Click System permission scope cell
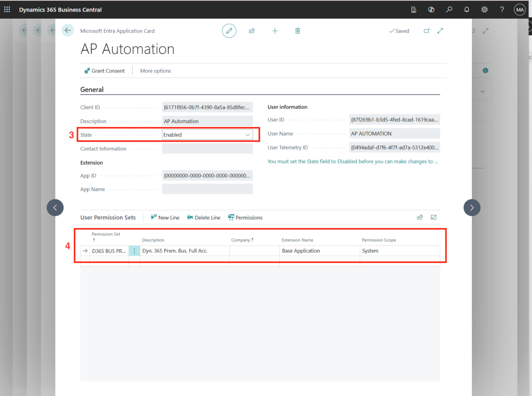Viewport: 532px width, 396px height. (400, 251)
